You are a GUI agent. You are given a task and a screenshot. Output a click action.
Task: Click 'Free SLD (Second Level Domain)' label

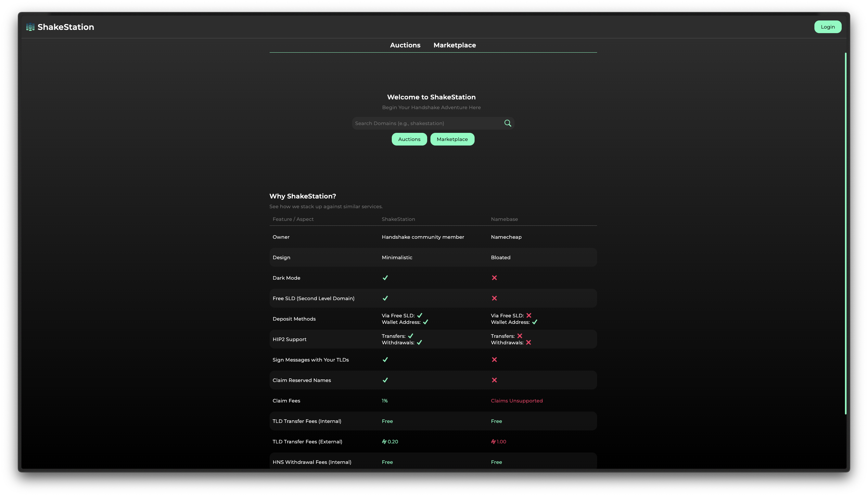tap(313, 299)
